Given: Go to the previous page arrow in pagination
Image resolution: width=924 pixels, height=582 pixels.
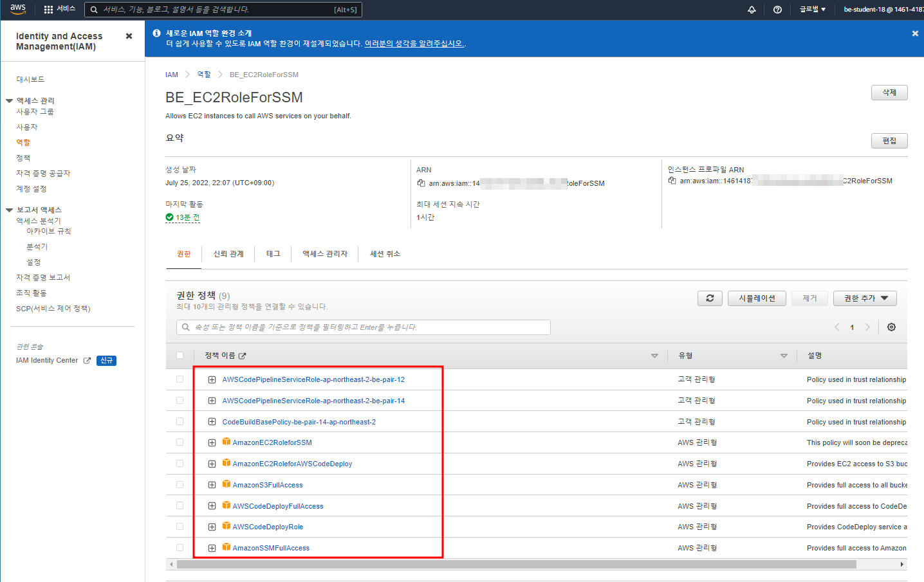Looking at the screenshot, I should (837, 327).
